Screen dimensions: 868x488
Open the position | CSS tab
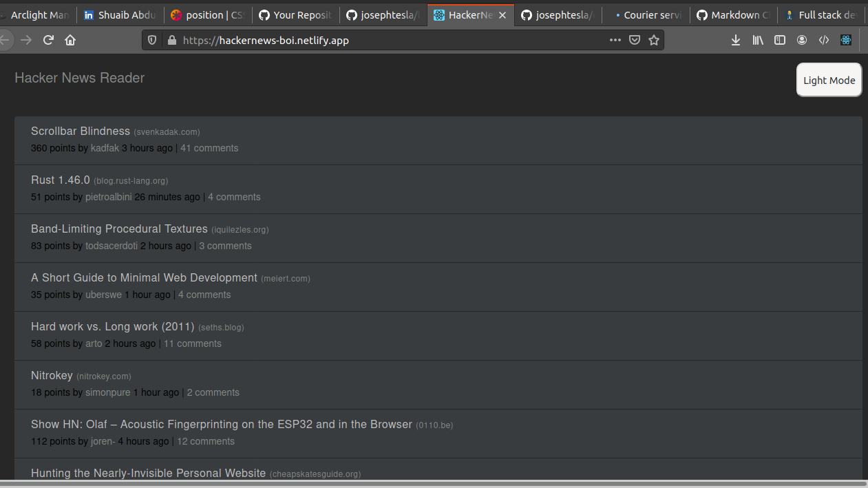207,14
